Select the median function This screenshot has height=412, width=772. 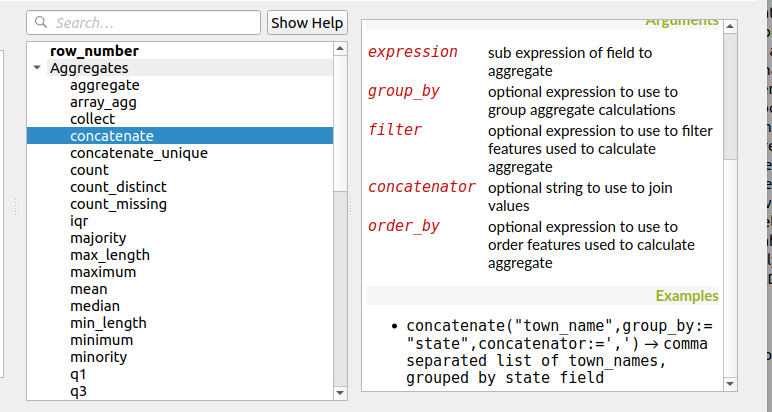point(95,306)
